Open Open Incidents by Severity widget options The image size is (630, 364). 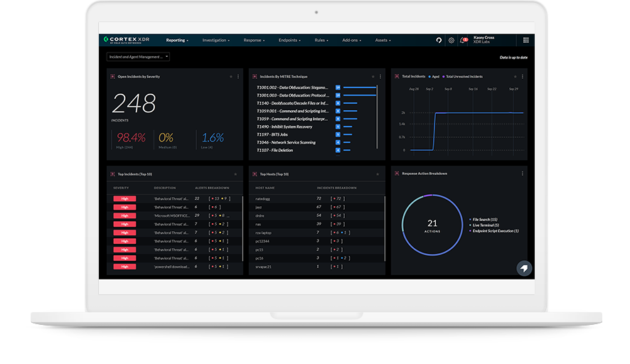(237, 76)
